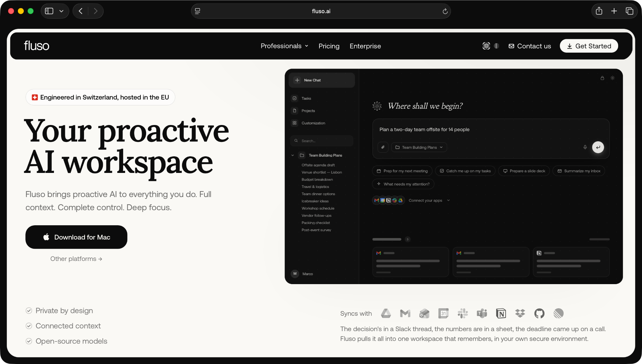This screenshot has height=364, width=642.
Task: Click the Dropbox sync icon
Action: pyautogui.click(x=520, y=313)
